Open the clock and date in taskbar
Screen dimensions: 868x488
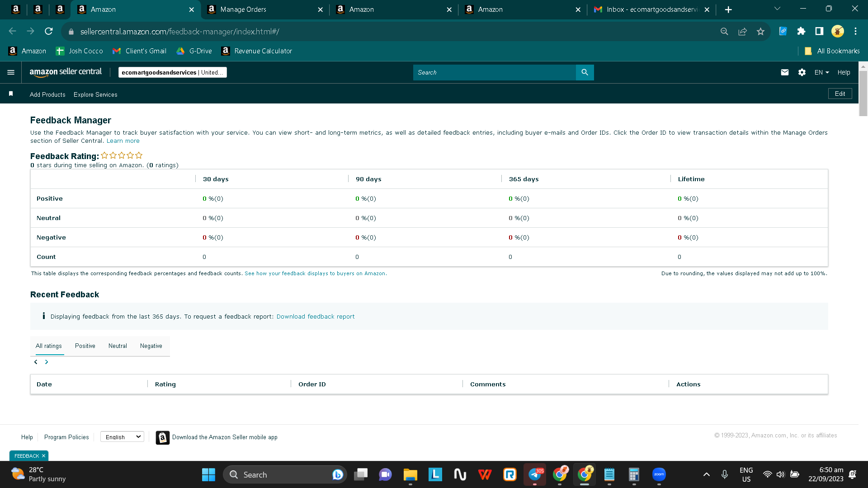pos(826,474)
